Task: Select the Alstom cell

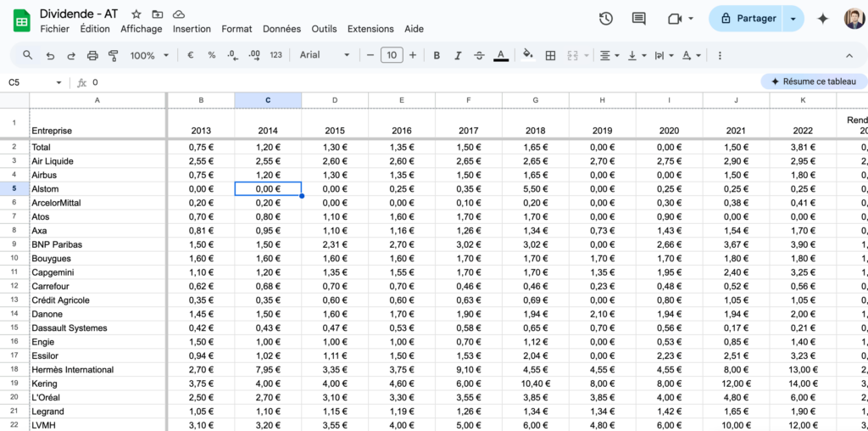Action: click(x=97, y=189)
